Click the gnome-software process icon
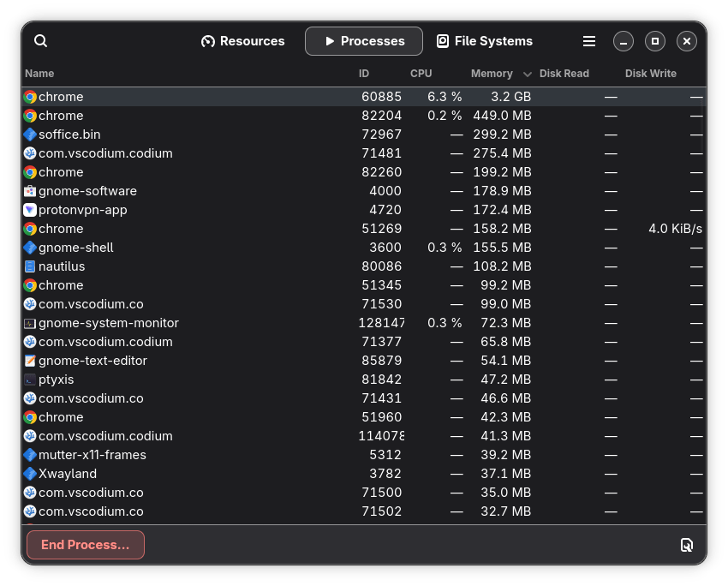 coord(30,191)
